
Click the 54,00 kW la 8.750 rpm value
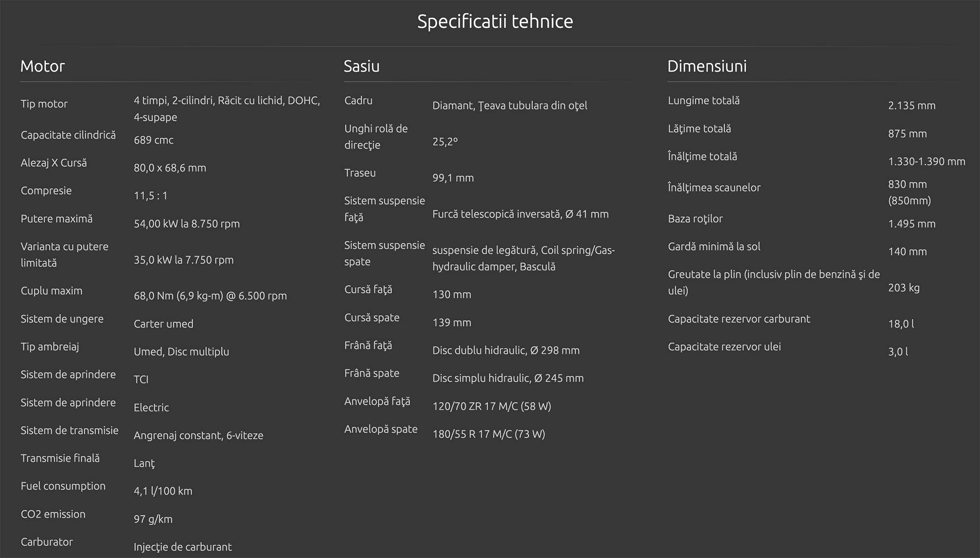pos(187,224)
